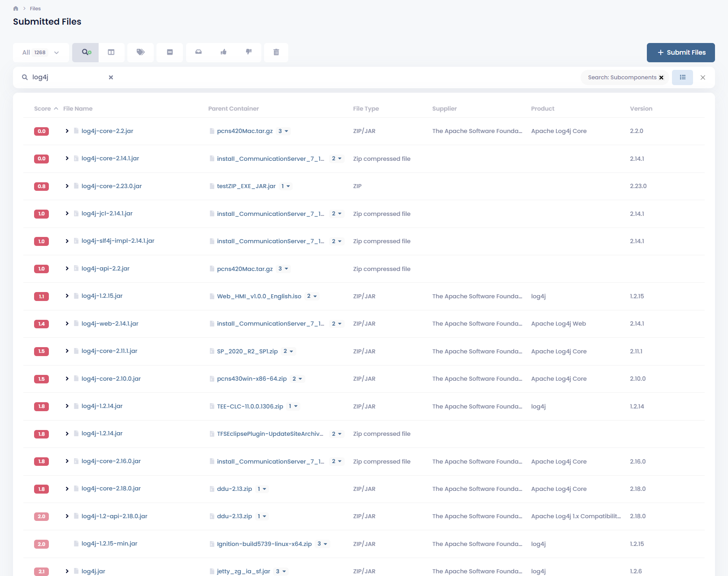Click the trash delete toolbar icon
728x576 pixels.
pos(276,52)
